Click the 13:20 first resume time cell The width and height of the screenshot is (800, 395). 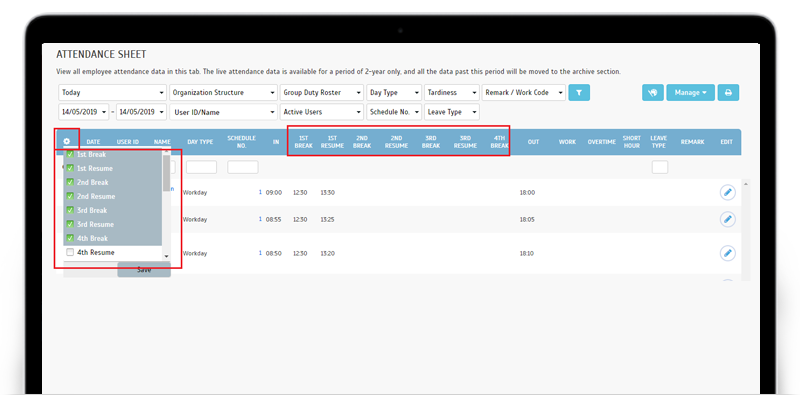(x=327, y=253)
